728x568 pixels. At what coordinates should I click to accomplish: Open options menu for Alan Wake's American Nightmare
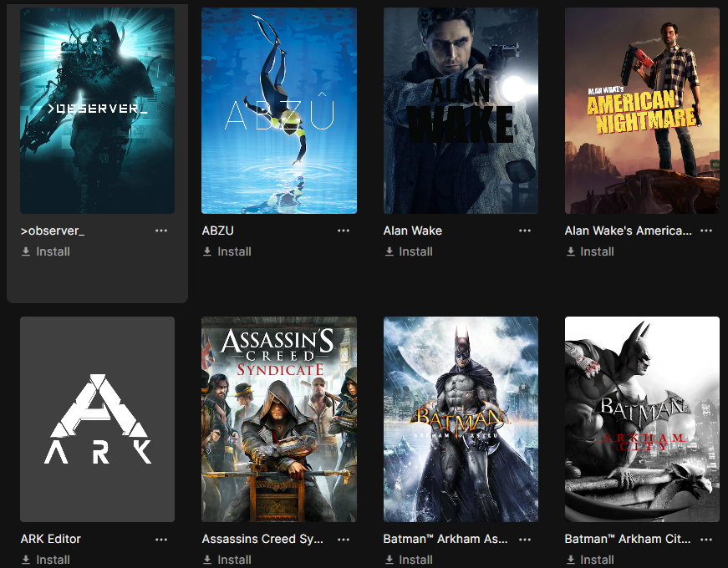tap(706, 231)
